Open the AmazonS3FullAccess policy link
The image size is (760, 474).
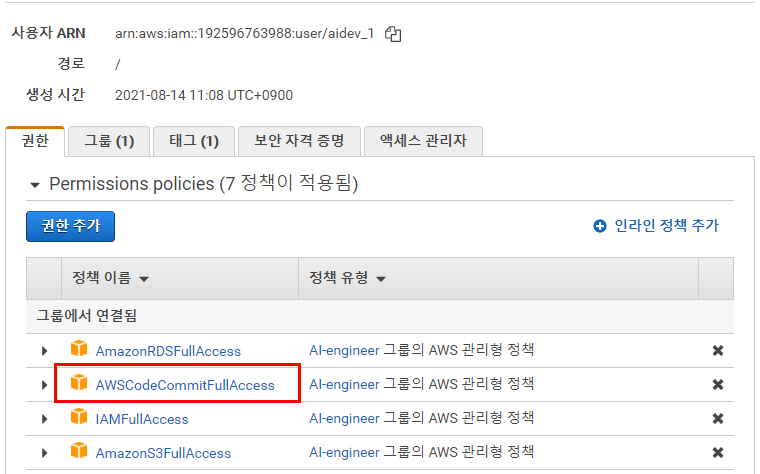163,453
